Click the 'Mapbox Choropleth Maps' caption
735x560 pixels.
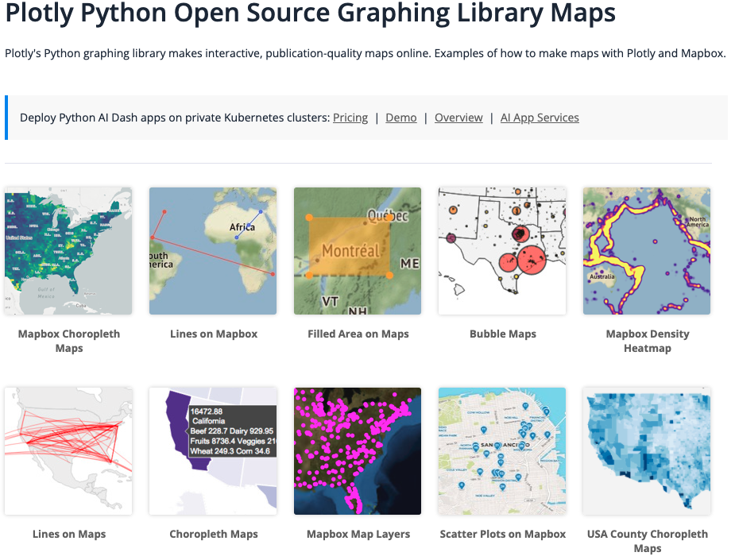pos(69,341)
